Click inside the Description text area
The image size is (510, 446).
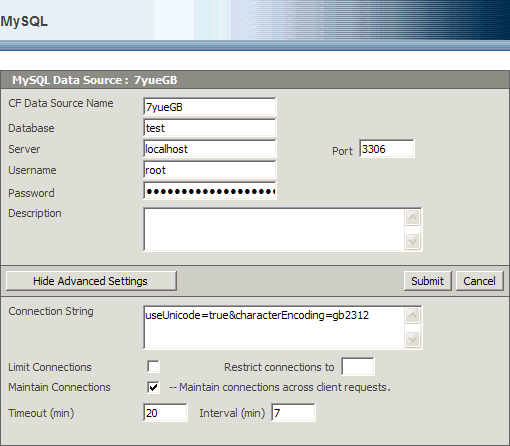274,229
